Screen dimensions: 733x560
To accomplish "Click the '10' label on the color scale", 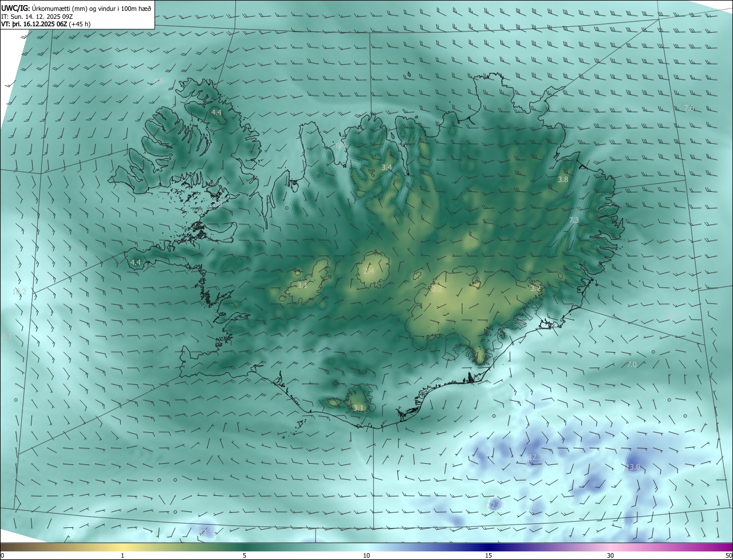I will click(x=366, y=555).
